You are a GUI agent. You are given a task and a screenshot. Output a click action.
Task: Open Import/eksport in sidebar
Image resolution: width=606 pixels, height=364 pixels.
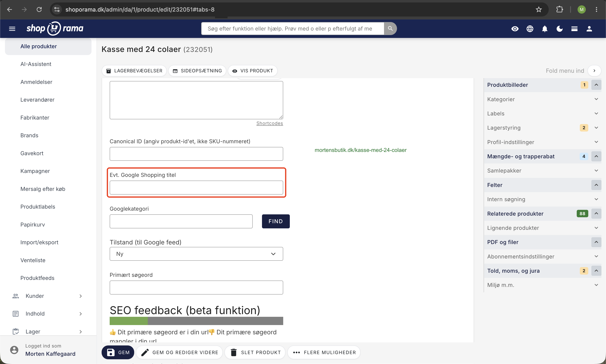tap(39, 242)
